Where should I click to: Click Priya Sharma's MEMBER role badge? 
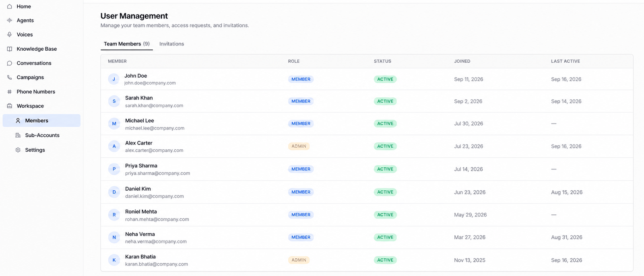[x=301, y=169]
